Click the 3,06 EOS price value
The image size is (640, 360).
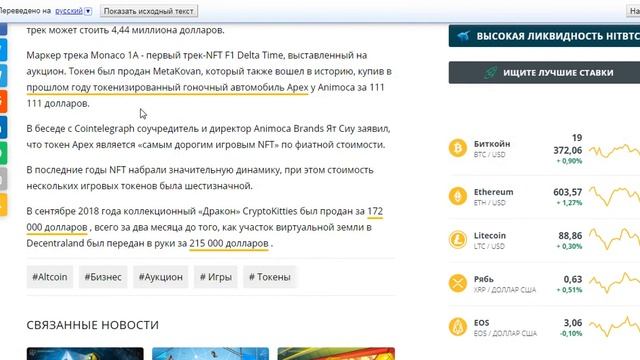coord(573,323)
